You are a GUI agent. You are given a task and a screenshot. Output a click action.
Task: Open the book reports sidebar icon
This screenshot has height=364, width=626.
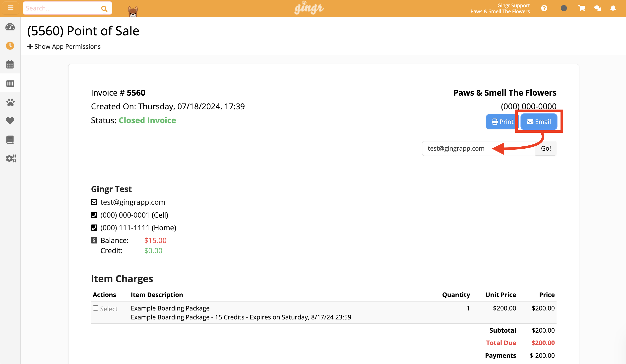[x=10, y=140]
